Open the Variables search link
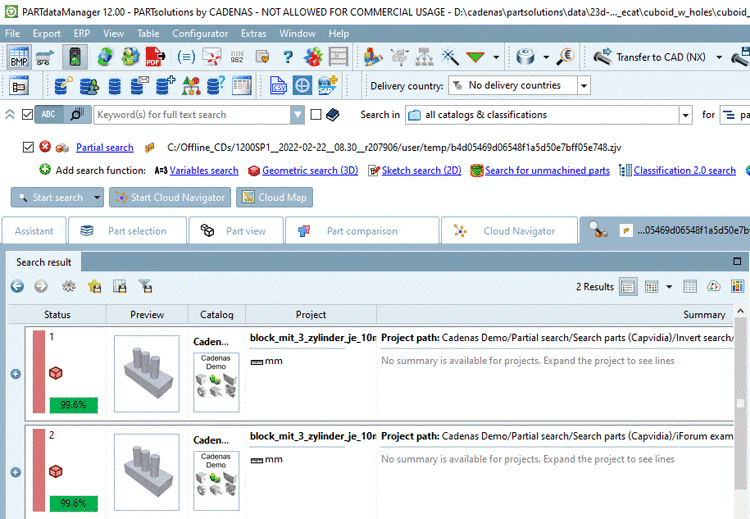Screen dimensions: 750x519 click(204, 170)
